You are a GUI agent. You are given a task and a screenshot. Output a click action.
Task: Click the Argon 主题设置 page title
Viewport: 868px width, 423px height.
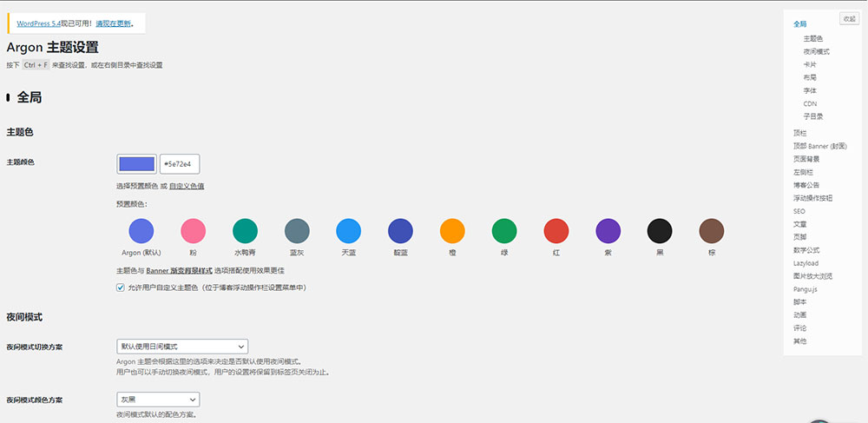53,48
